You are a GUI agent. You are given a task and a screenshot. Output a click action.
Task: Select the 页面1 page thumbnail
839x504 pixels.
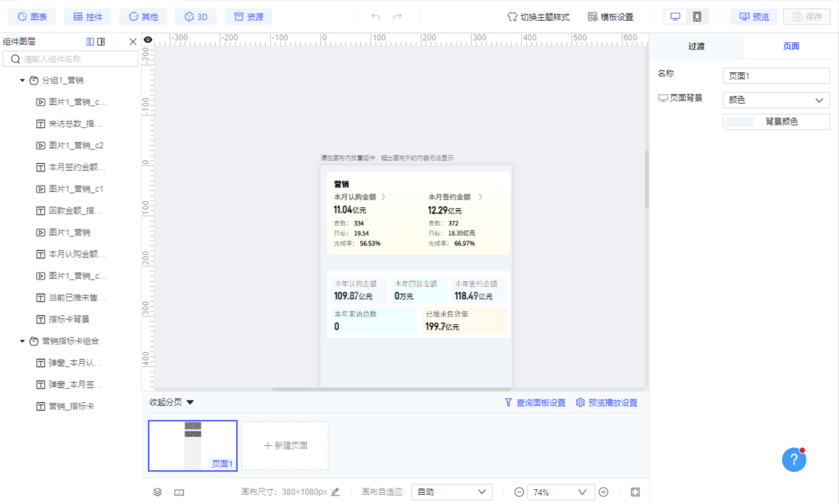193,445
